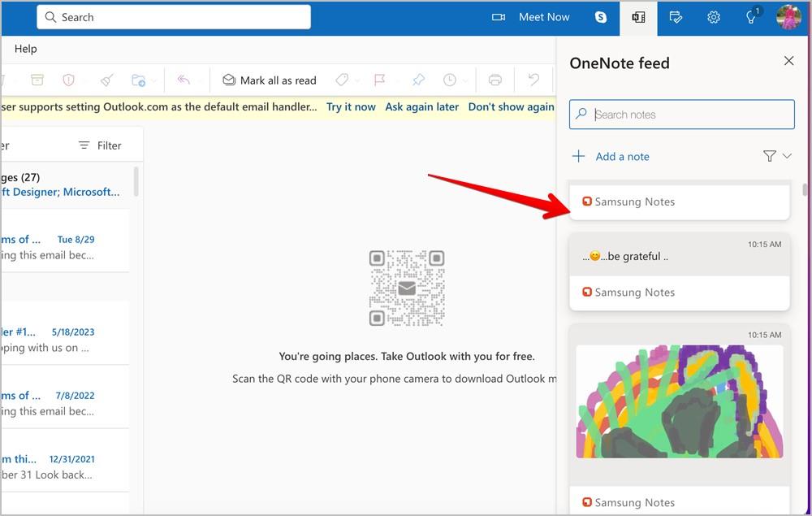
Task: Click the Pin icon in toolbar
Action: point(418,80)
